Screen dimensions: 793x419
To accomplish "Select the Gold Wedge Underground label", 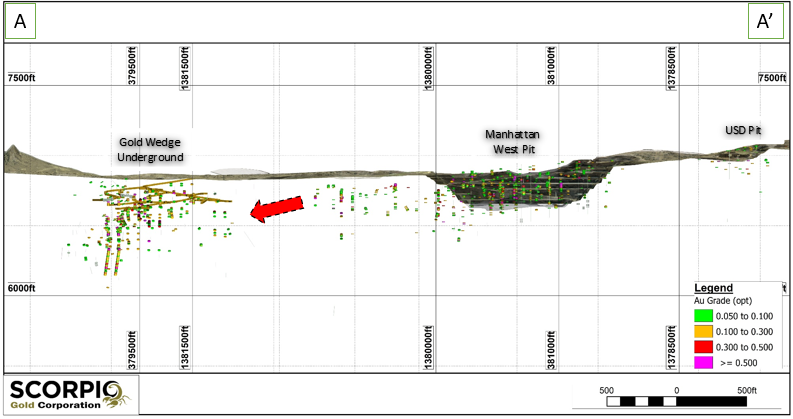I will pyautogui.click(x=151, y=151).
